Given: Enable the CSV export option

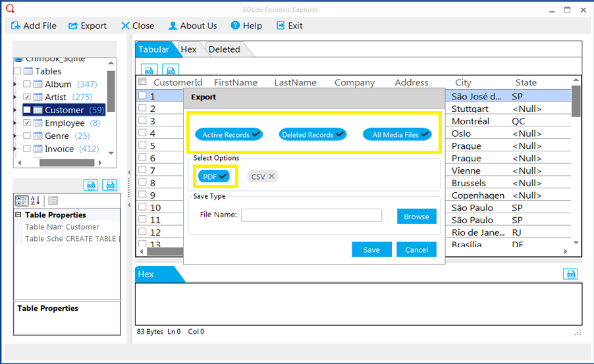Looking at the screenshot, I should [x=263, y=176].
